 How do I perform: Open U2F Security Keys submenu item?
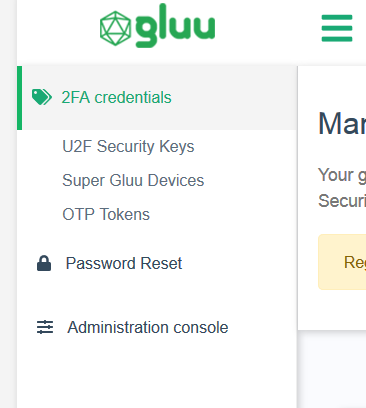[128, 147]
